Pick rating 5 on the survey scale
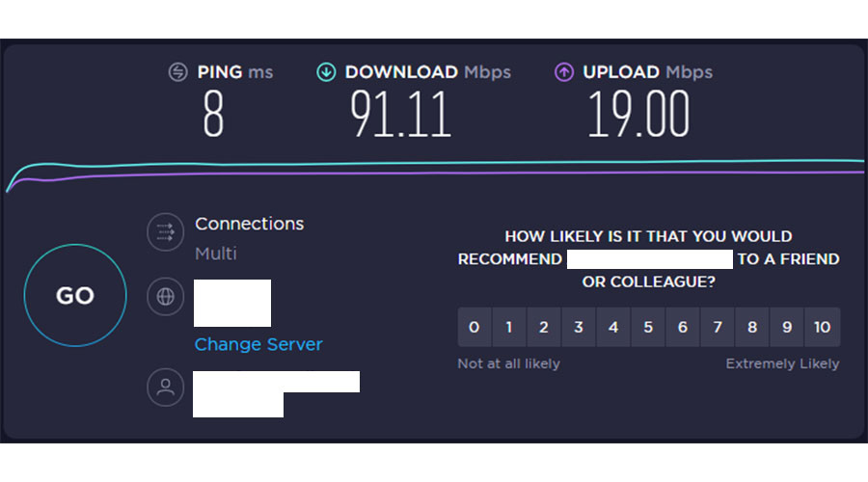868x482 pixels. 648,327
